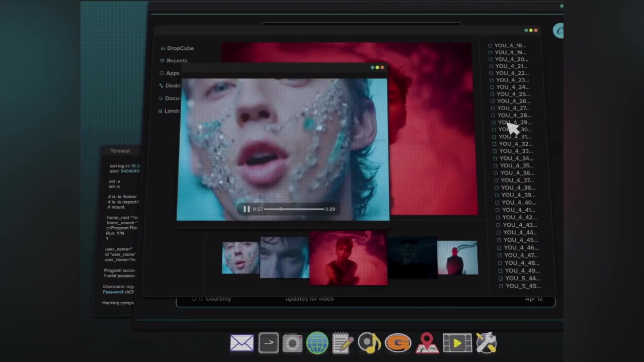Screen dimensions: 644x362
Task: Pause the video in the player window
Action: click(247, 209)
